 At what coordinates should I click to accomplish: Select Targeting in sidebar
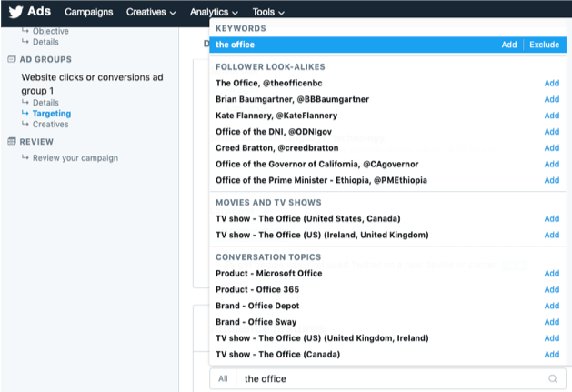pos(52,114)
